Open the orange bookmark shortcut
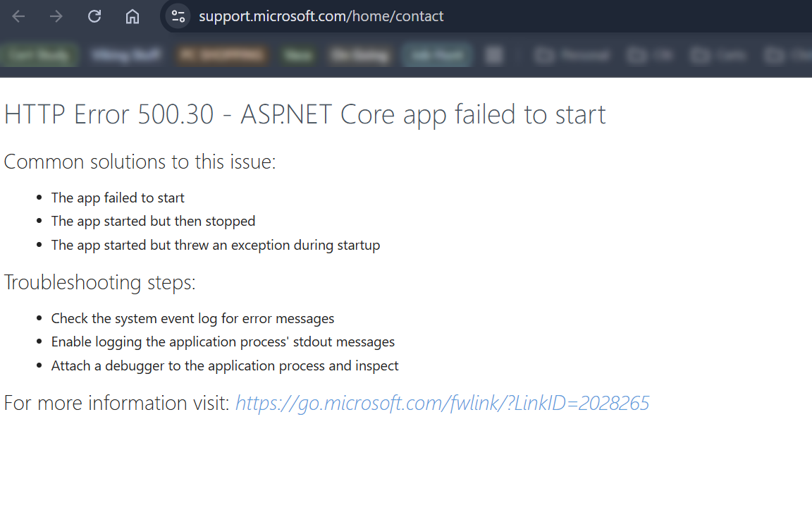This screenshot has height=508, width=812. click(x=221, y=55)
